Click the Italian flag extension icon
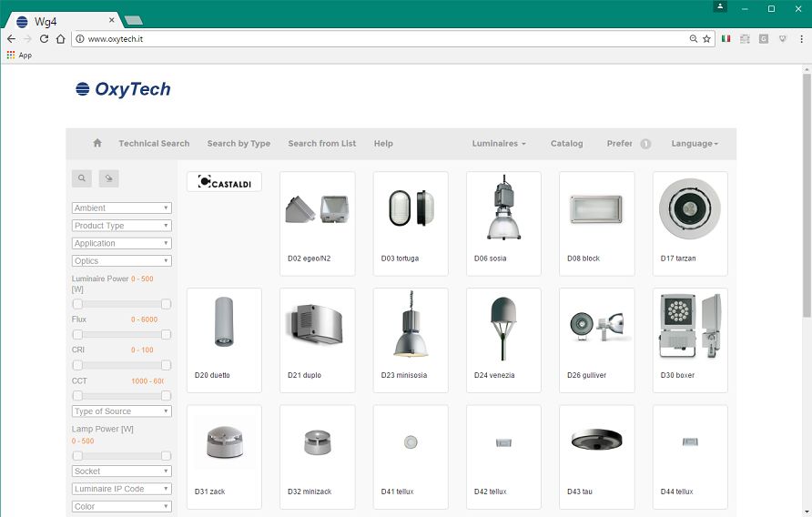 pos(726,39)
